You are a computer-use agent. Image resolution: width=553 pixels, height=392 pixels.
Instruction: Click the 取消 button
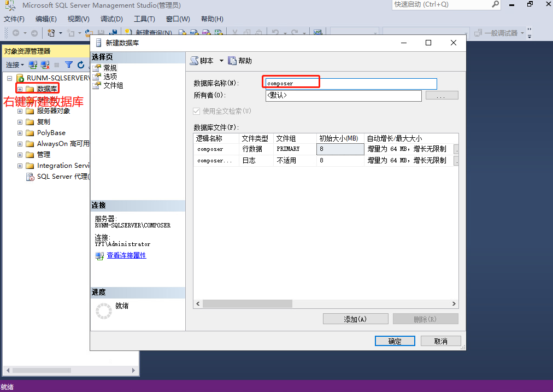441,341
